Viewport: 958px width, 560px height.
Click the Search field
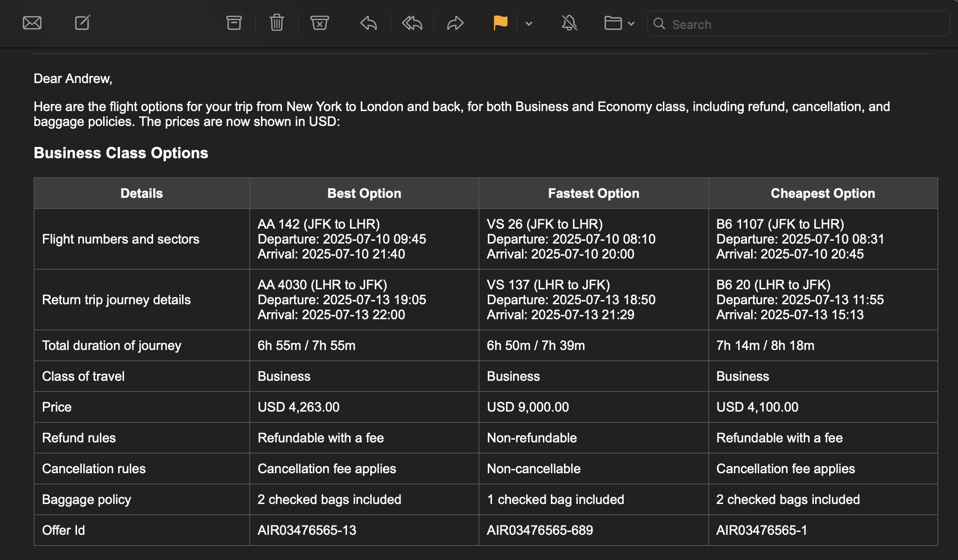(x=798, y=24)
